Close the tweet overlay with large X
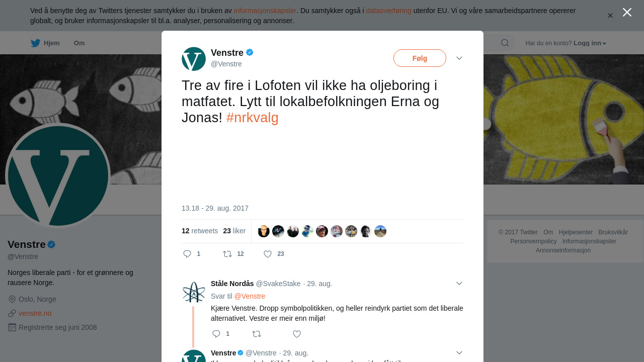The height and width of the screenshot is (362, 644). (x=627, y=12)
